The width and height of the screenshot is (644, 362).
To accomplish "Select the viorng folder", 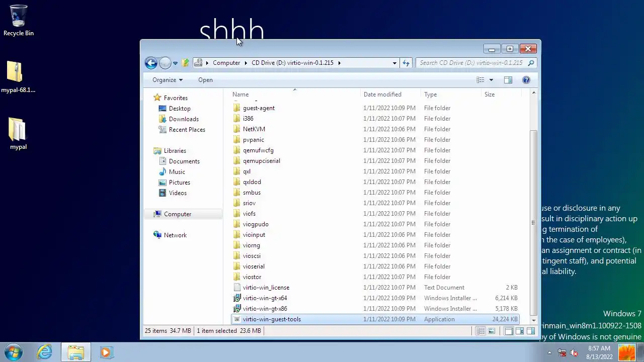I will pos(251,245).
